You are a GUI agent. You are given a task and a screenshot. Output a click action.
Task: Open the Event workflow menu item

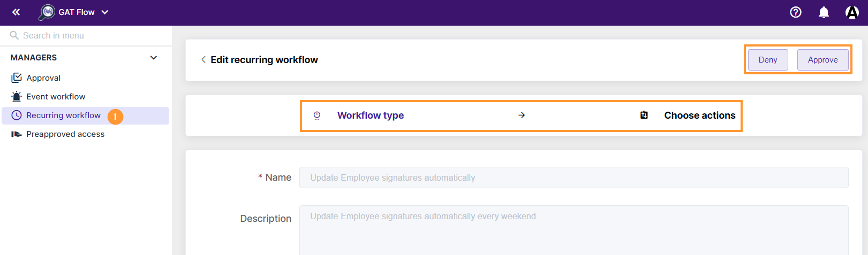56,97
